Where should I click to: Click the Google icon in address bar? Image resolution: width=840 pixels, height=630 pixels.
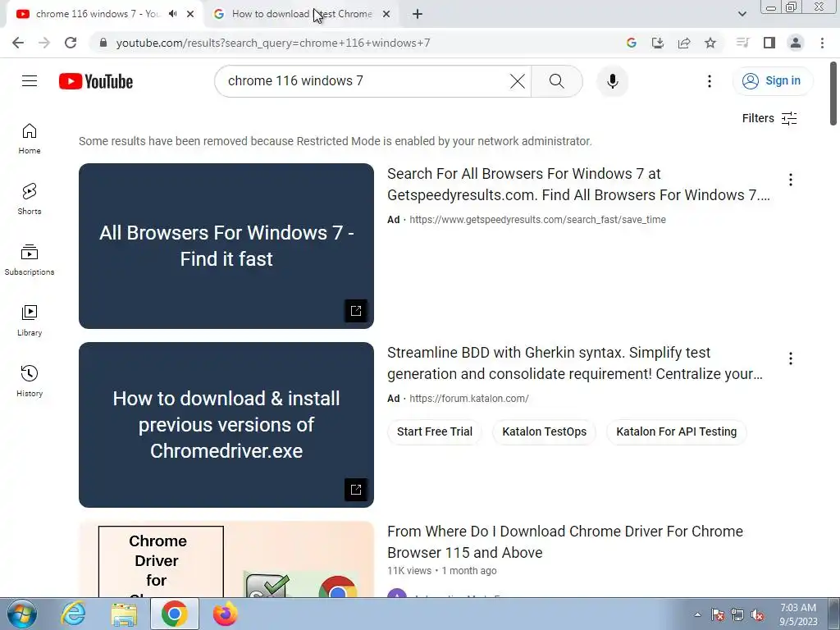632,43
